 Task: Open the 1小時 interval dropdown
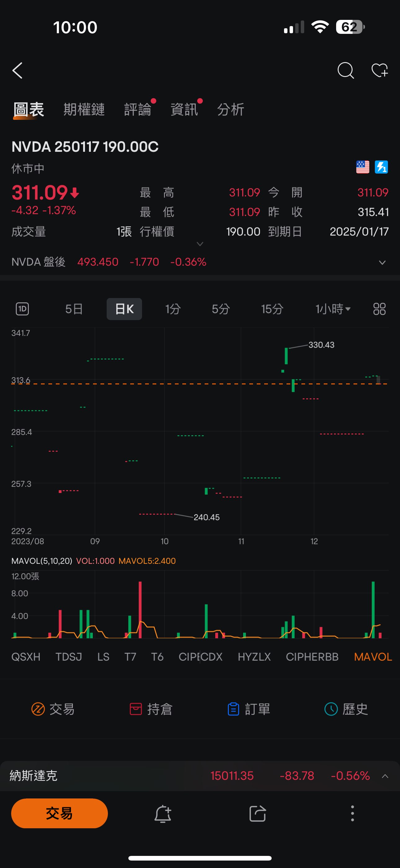click(x=333, y=309)
